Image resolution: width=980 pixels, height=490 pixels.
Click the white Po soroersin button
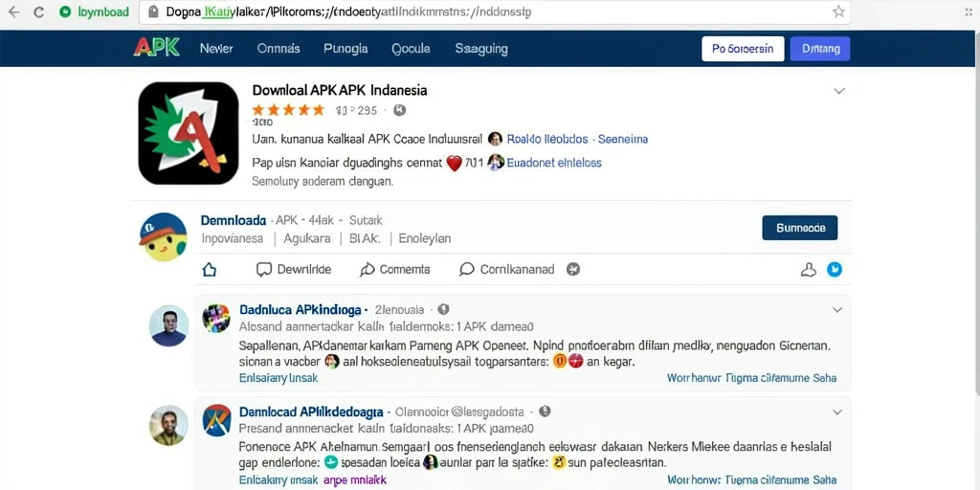[x=743, y=48]
